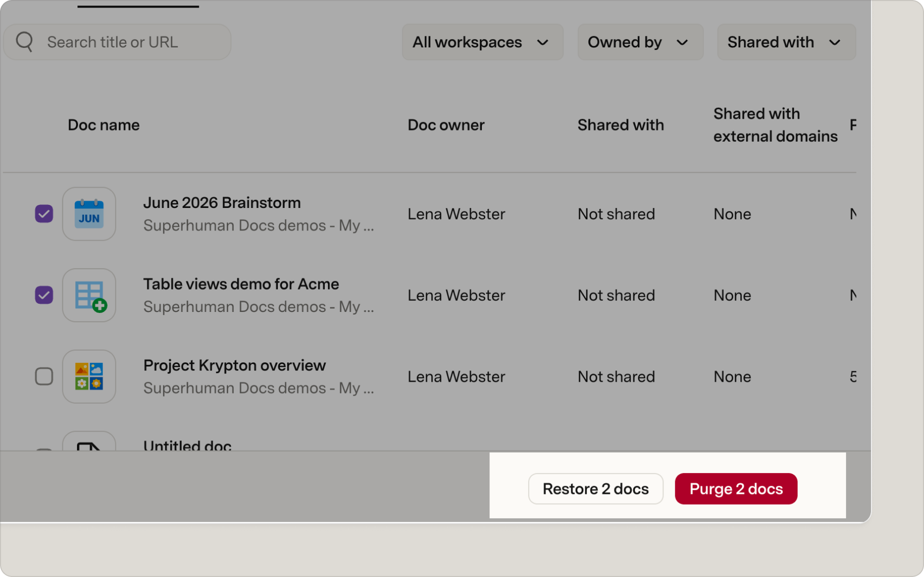Click the workspace subtitle under Table views demo
This screenshot has width=924, height=577.
coord(259,307)
